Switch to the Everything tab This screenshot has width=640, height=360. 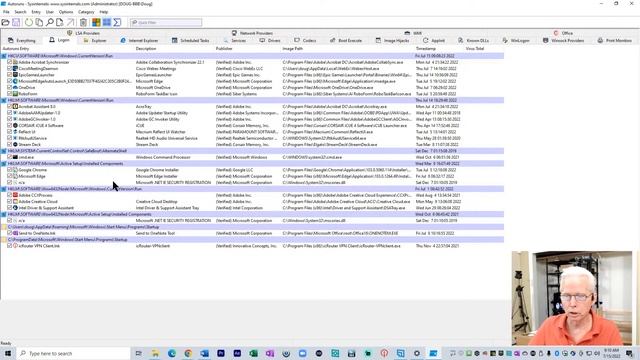coord(22,40)
